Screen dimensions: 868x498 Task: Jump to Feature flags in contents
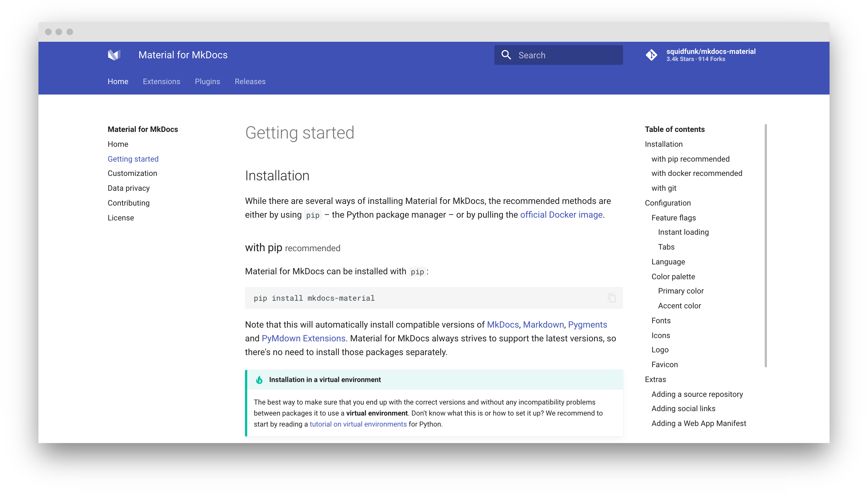(x=673, y=218)
